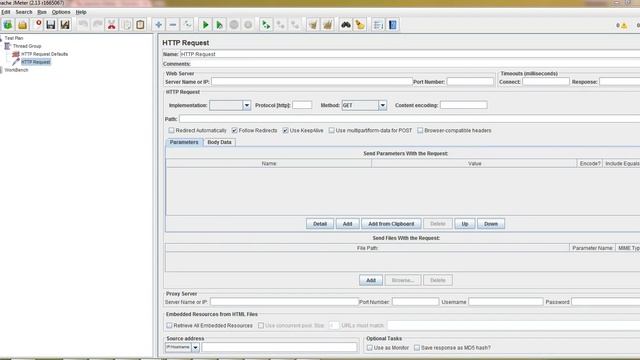Open the Options menu
The height and width of the screenshot is (360, 640).
tap(61, 12)
